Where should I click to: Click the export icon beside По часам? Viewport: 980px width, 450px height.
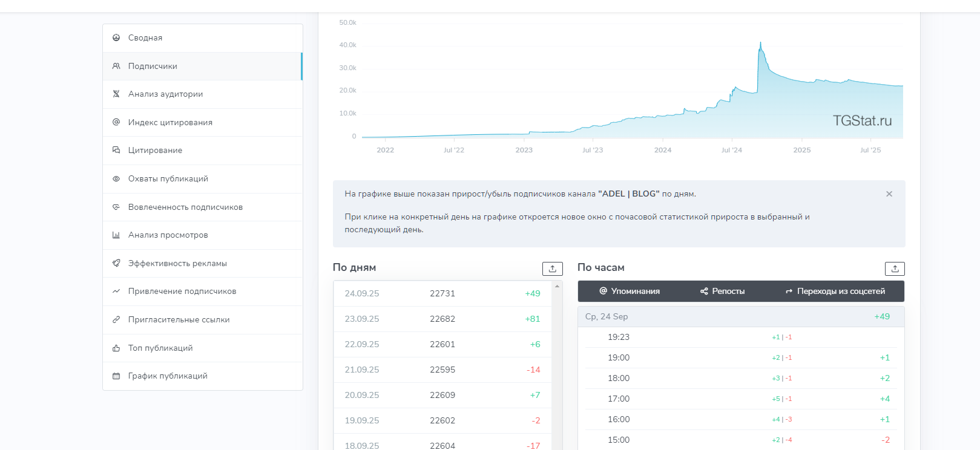[894, 269]
